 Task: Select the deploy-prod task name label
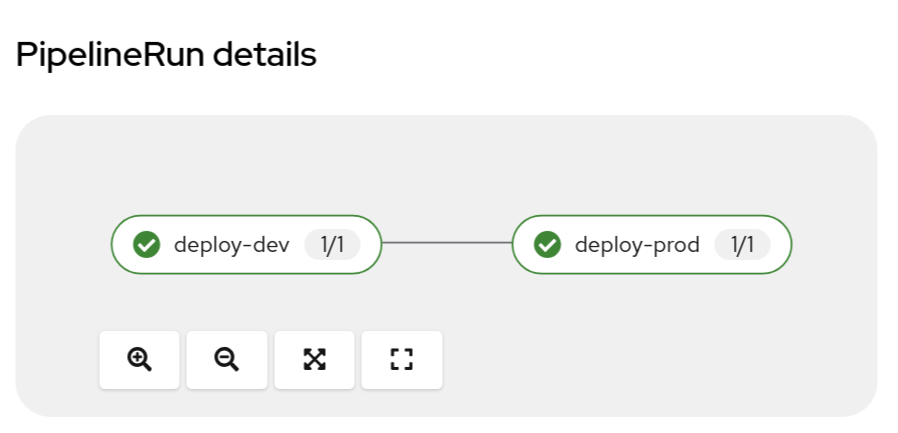click(637, 244)
